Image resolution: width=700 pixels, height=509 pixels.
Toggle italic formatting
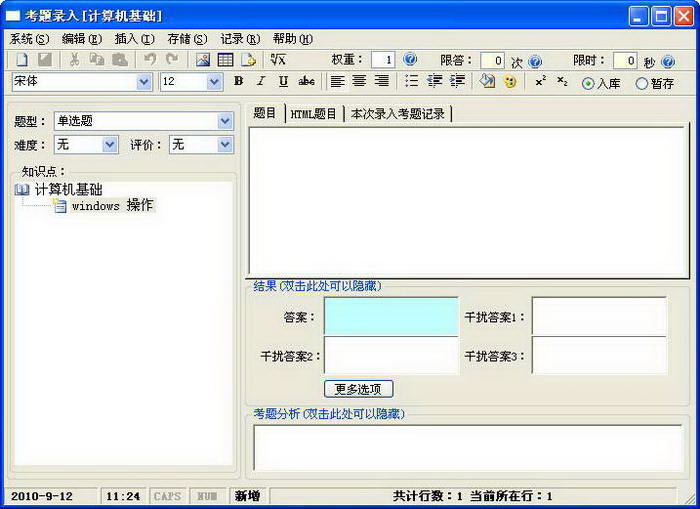point(261,81)
